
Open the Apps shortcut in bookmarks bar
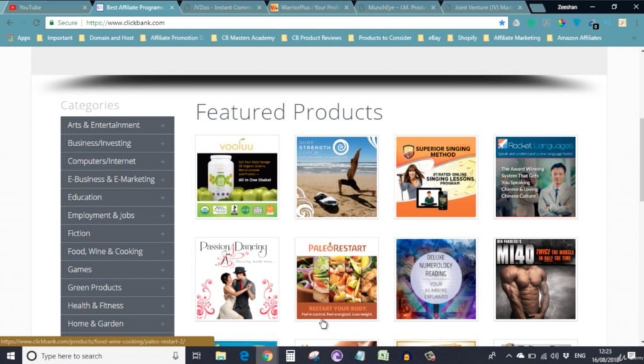pos(18,38)
